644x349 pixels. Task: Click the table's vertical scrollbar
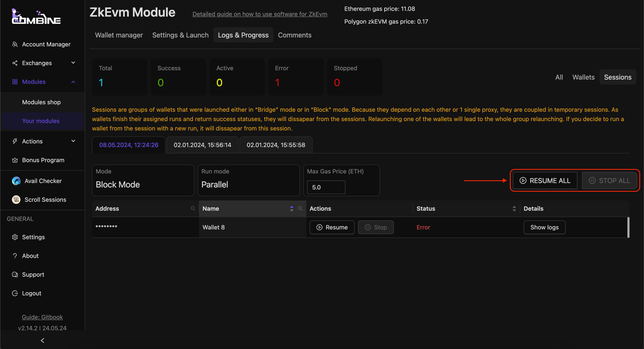(628, 227)
